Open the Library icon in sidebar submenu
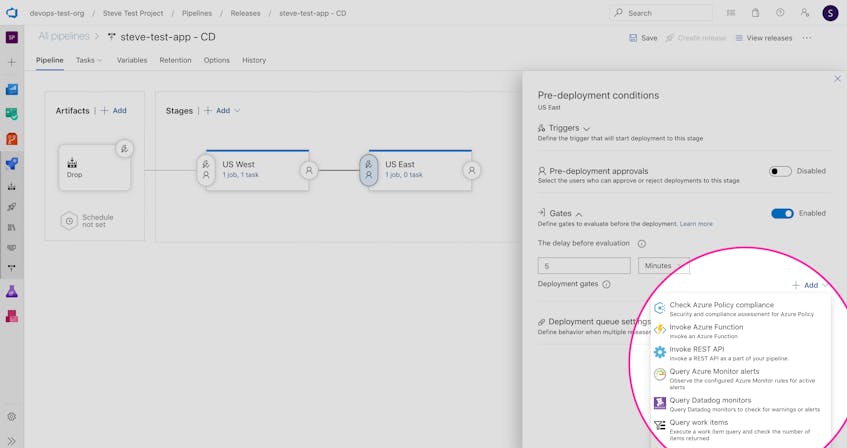This screenshot has height=448, width=847. (11, 228)
